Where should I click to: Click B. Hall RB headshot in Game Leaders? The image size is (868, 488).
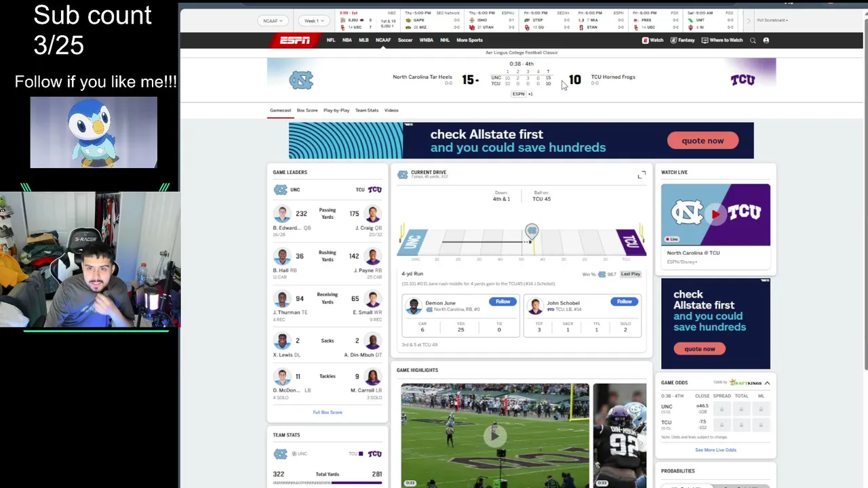point(282,257)
